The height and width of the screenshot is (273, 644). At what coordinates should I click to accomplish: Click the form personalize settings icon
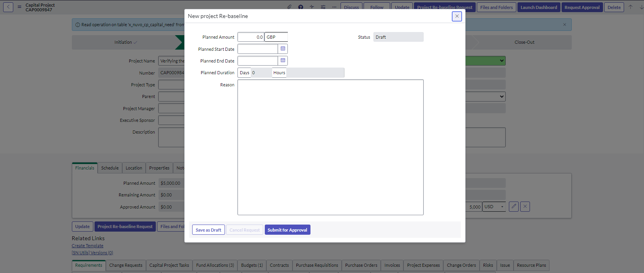[x=323, y=7]
